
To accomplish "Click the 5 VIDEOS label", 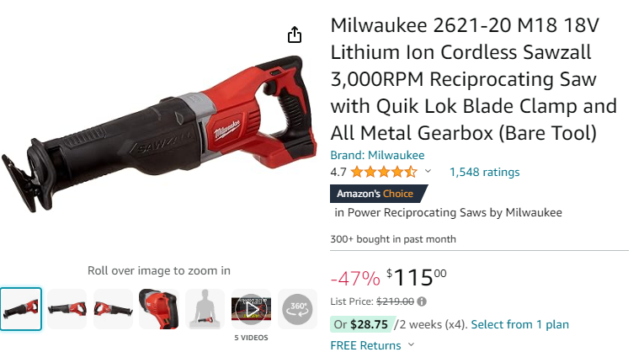I will [x=251, y=338].
